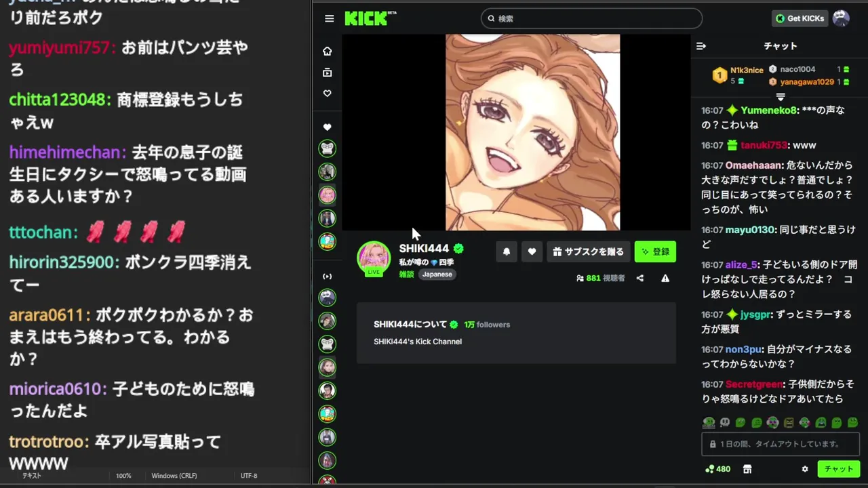Click chat username non3pu
Viewport: 868px width, 488px height.
[x=745, y=350]
